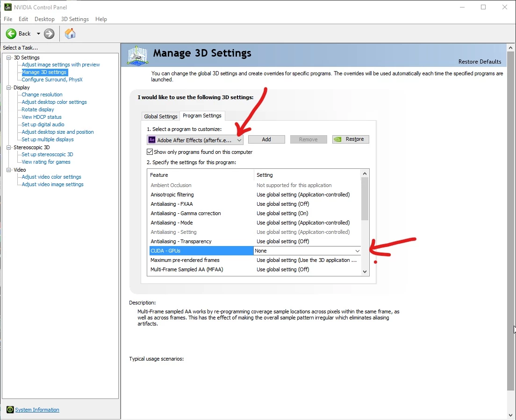The image size is (516, 420).
Task: Click the Home icon in toolbar
Action: pyautogui.click(x=70, y=34)
